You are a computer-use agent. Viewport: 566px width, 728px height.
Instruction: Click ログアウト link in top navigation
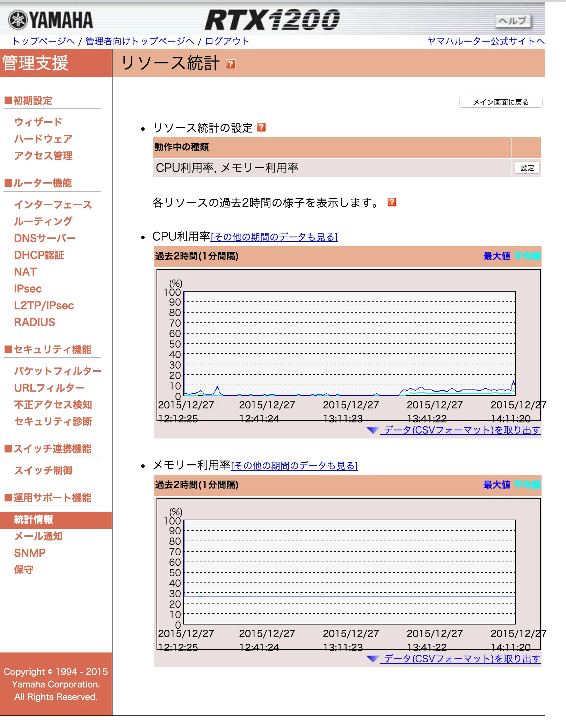coord(227,41)
